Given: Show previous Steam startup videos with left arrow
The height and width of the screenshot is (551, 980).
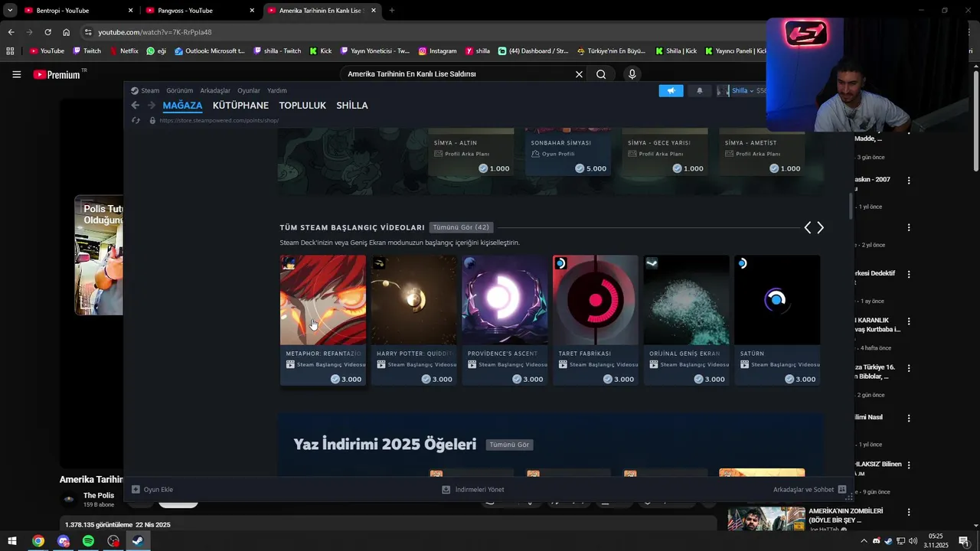Looking at the screenshot, I should [807, 227].
